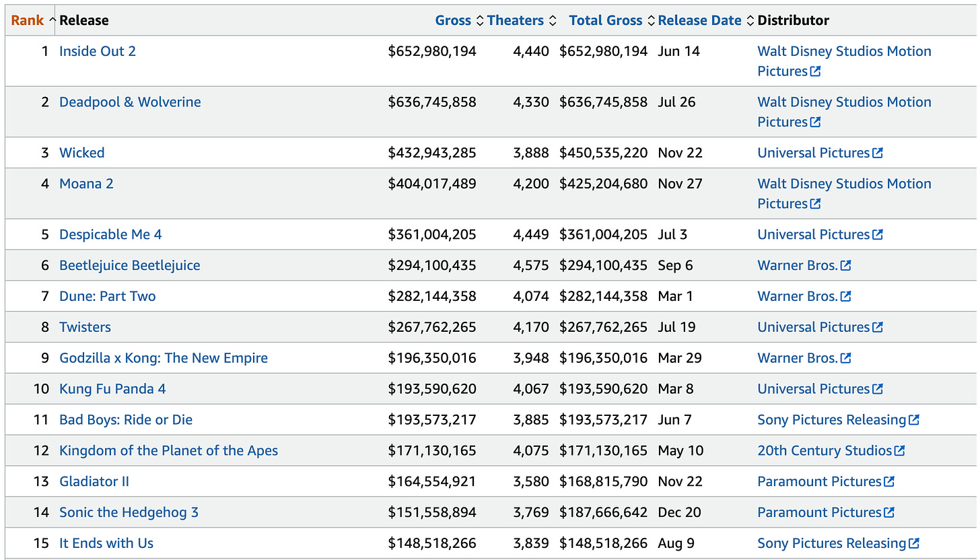This screenshot has width=980, height=560.
Task: Open Bad Boys: Ride or Die link
Action: click(126, 420)
